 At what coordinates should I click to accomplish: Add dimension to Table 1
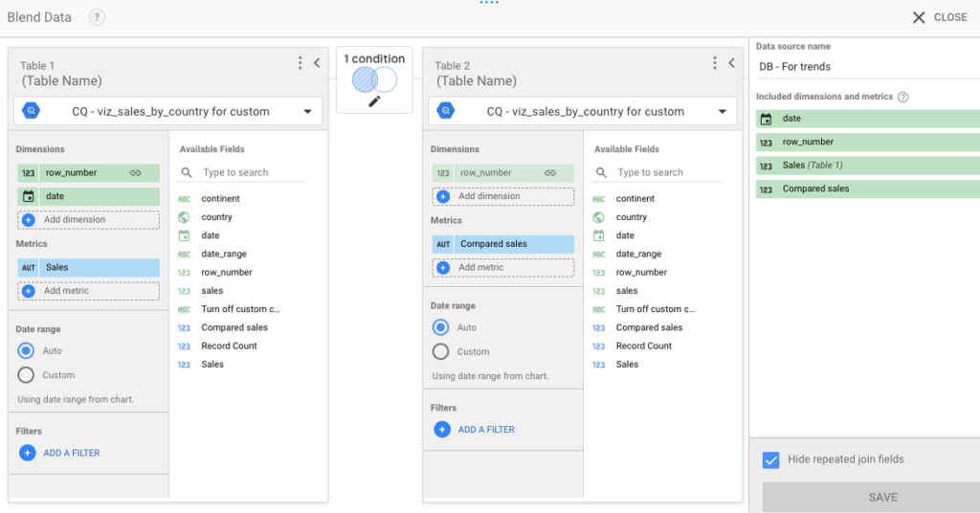[x=89, y=220]
